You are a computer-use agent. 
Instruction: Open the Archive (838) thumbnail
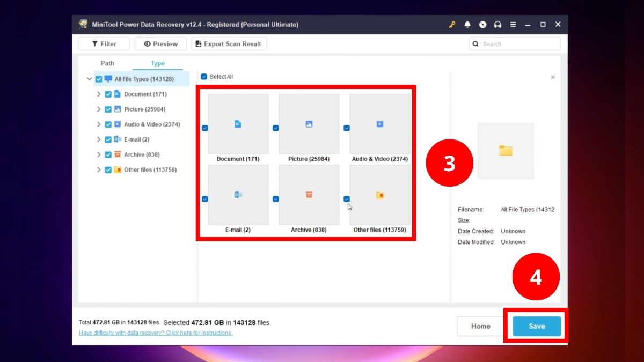click(309, 195)
